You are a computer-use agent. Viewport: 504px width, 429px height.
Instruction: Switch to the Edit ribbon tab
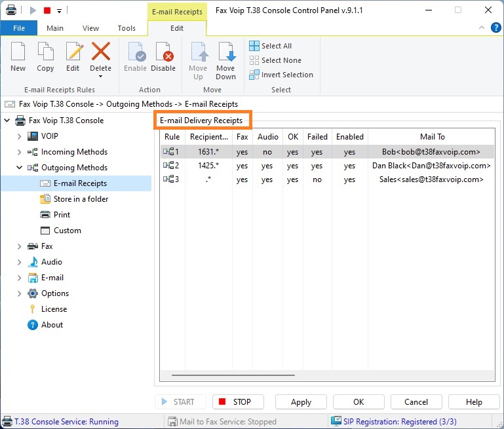pyautogui.click(x=177, y=28)
